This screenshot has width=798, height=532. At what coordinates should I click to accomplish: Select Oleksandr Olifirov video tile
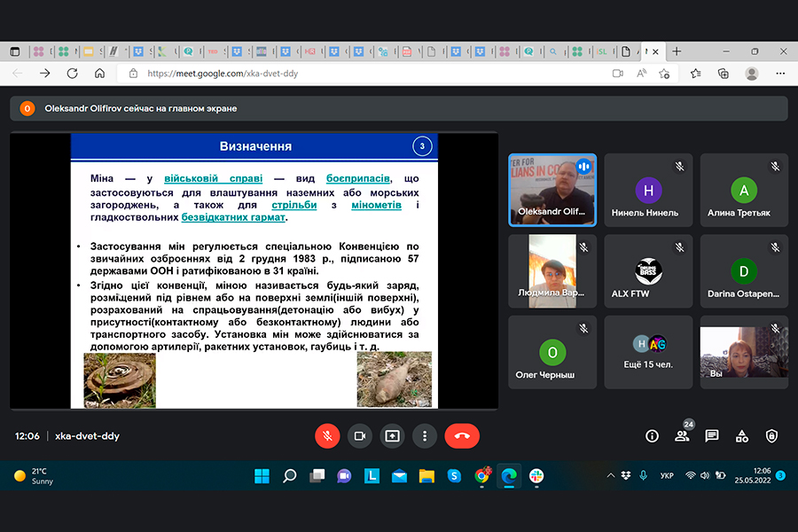[x=552, y=190]
